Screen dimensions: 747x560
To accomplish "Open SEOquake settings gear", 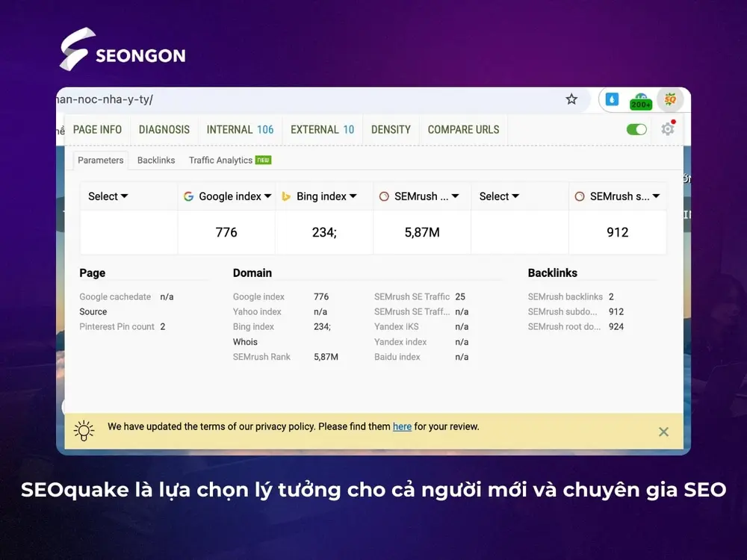I will click(x=668, y=128).
